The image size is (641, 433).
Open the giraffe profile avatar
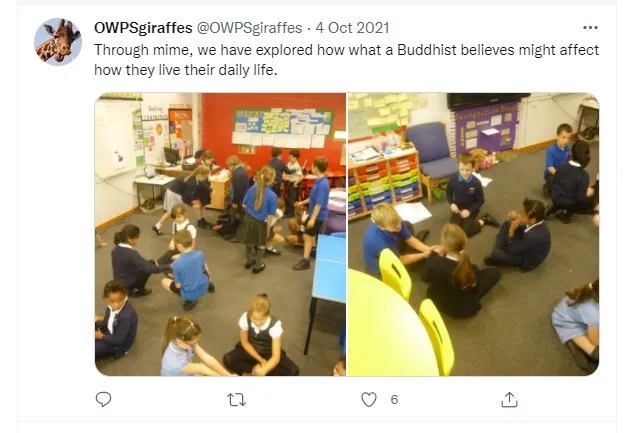pos(58,42)
